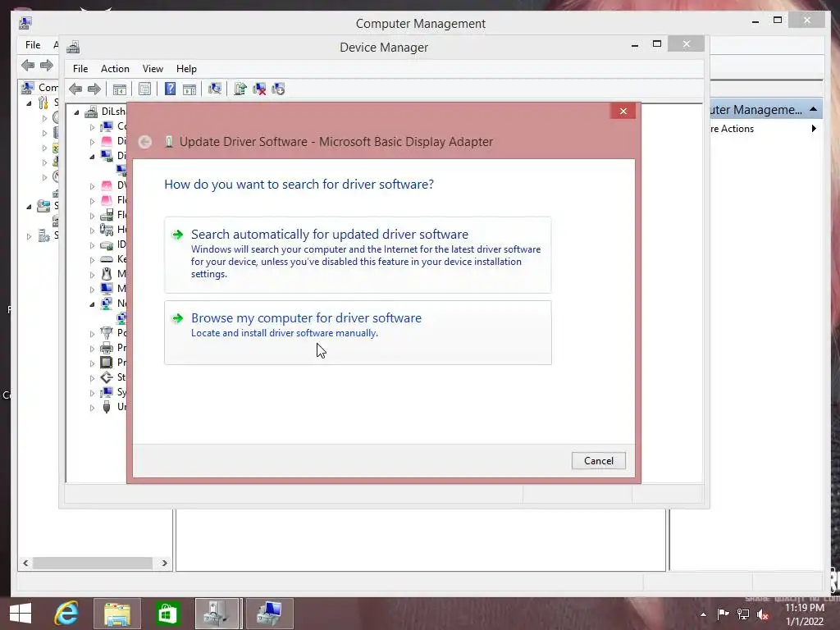840x630 pixels.
Task: Toggle Show/Hide Console Tree in Device Manager toolbar
Action: click(x=120, y=89)
